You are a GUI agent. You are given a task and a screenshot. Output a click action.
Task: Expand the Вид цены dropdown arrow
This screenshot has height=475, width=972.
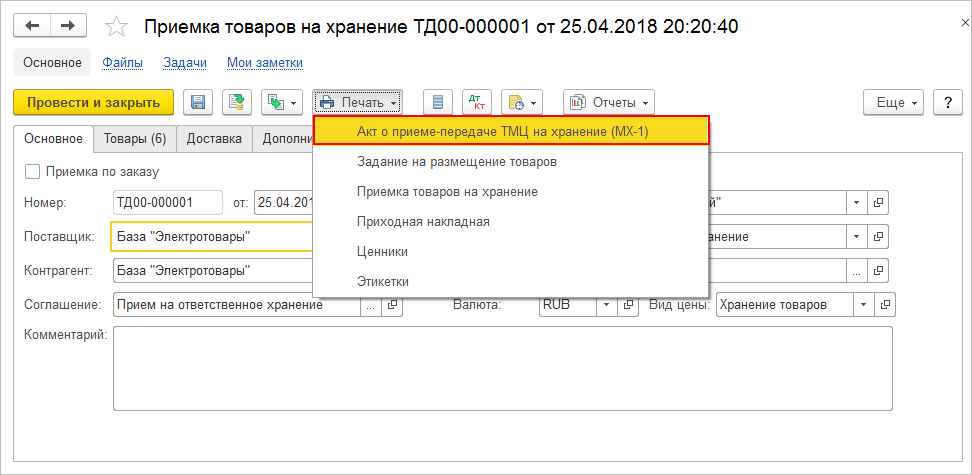click(x=860, y=305)
